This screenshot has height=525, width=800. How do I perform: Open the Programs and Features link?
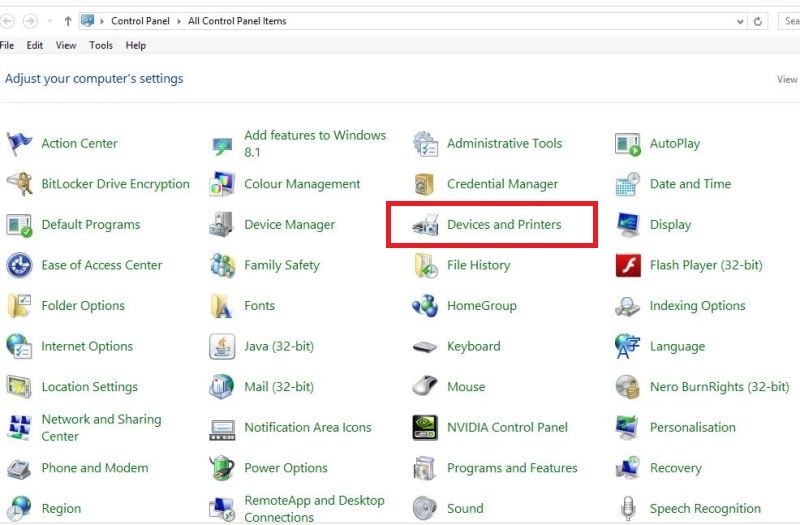512,468
